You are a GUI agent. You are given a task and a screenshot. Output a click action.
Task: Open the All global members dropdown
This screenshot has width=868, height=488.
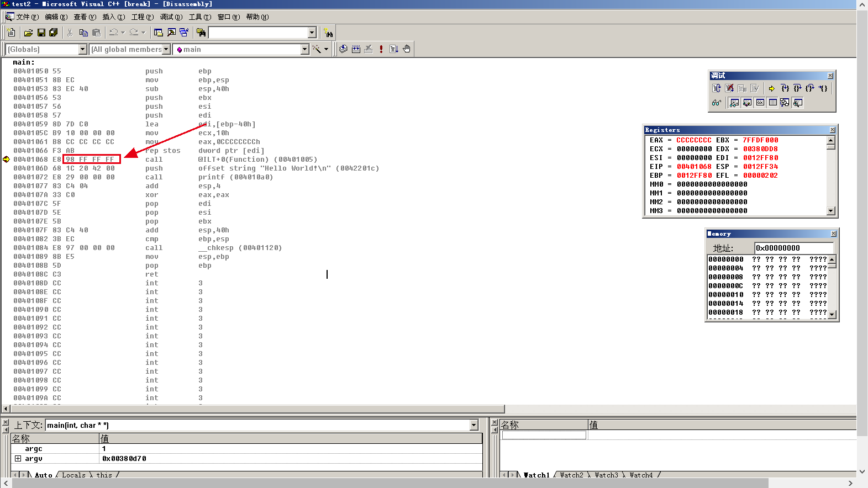[166, 49]
